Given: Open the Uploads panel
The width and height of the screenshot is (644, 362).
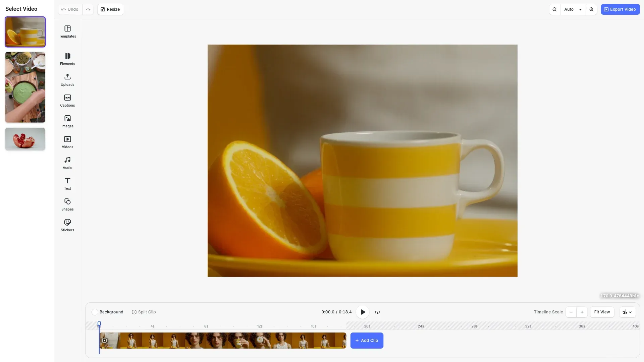Looking at the screenshot, I should click(67, 80).
